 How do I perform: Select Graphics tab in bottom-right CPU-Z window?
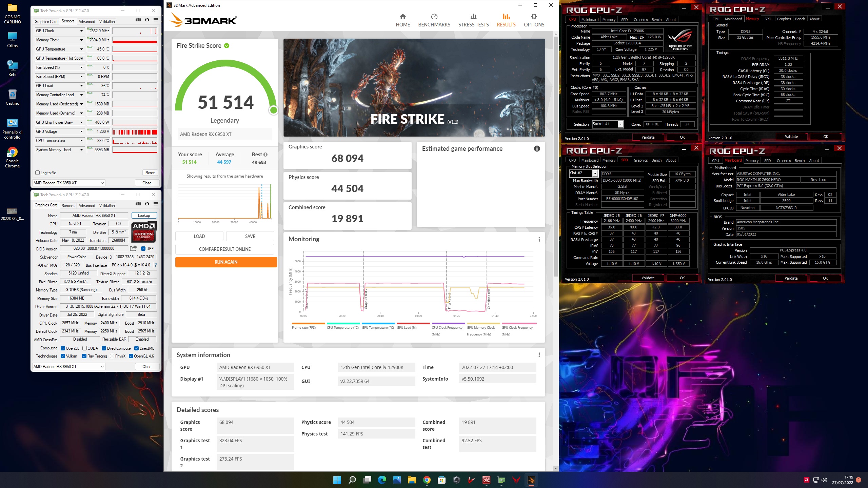784,161
